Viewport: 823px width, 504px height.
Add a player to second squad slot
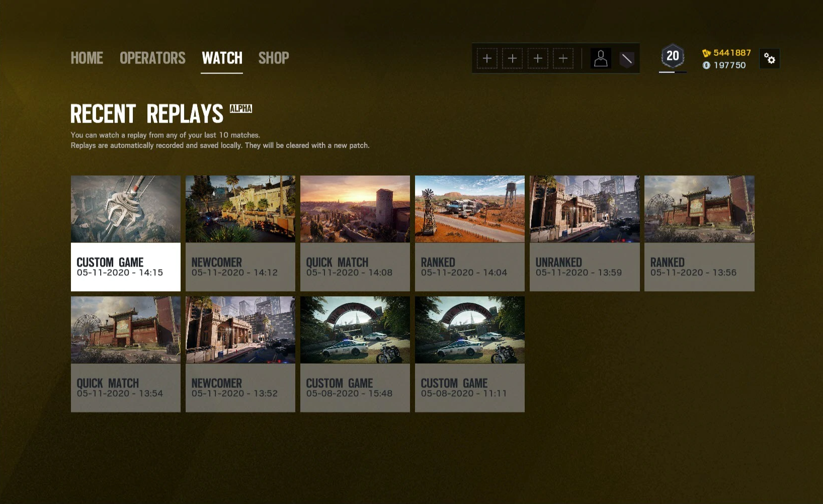pos(512,59)
